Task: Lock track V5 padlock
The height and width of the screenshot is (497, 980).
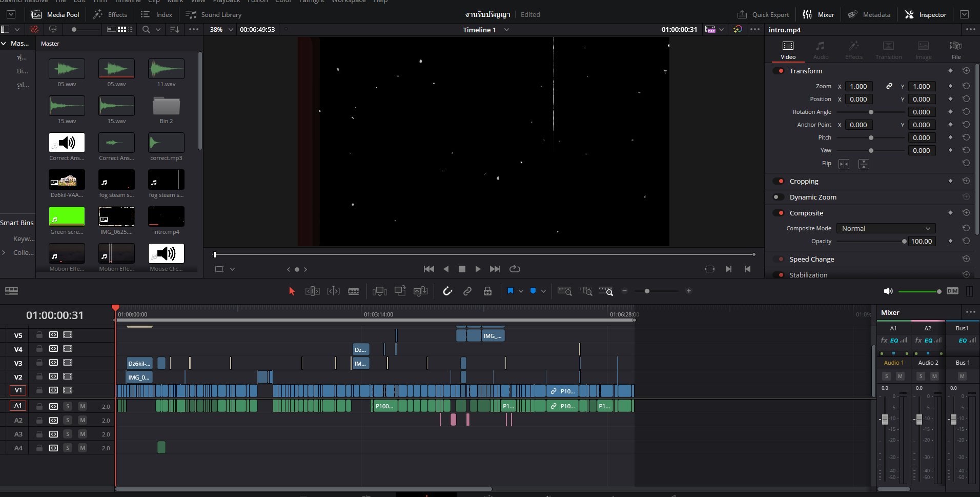Action: tap(39, 335)
